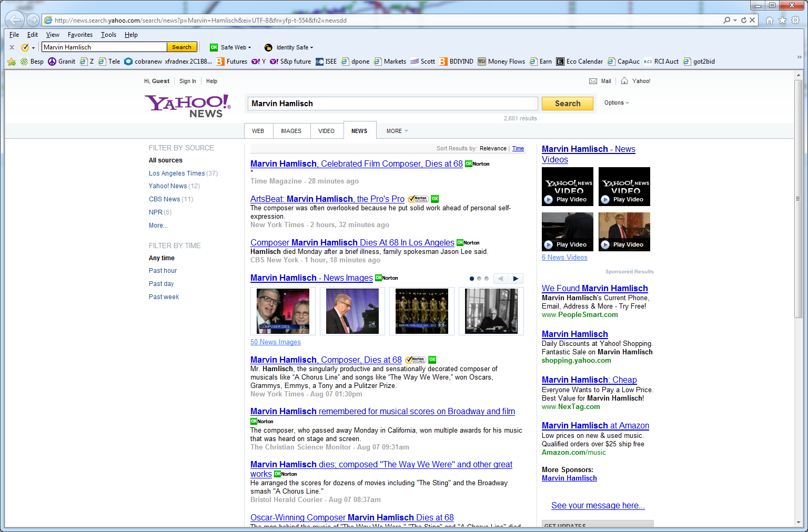Filter results to Past week
This screenshot has height=532, width=808.
point(164,297)
